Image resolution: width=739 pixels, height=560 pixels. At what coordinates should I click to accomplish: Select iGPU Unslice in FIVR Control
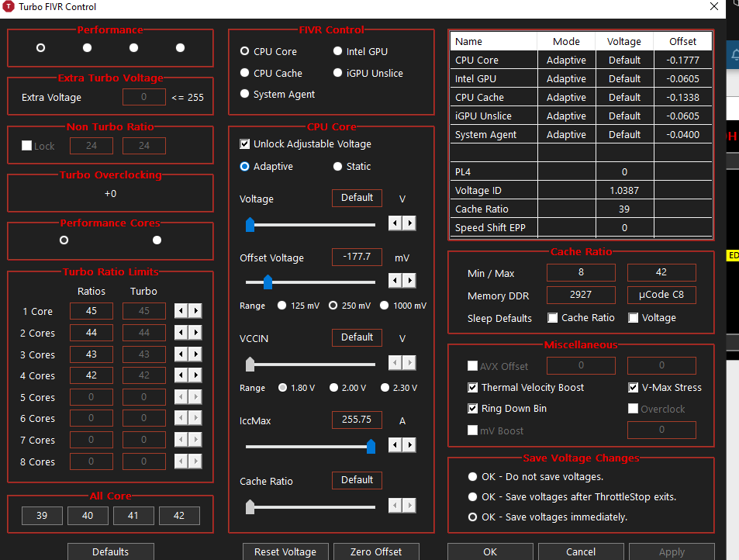pos(337,73)
